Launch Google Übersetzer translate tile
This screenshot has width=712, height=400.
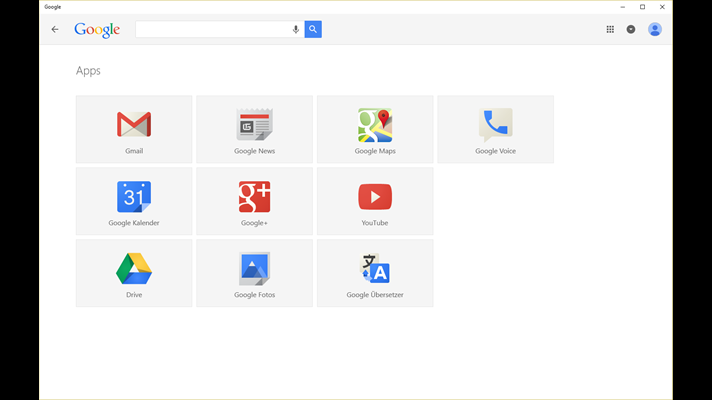pyautogui.click(x=375, y=273)
